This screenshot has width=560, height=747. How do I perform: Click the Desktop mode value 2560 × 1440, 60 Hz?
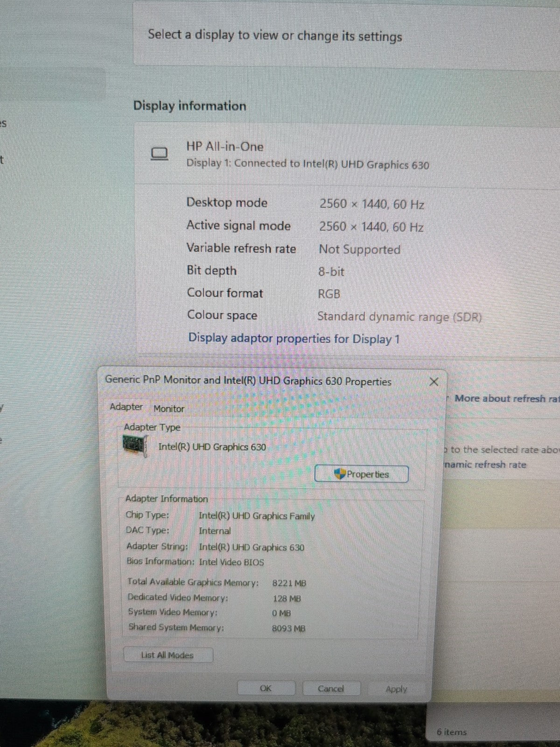point(371,204)
